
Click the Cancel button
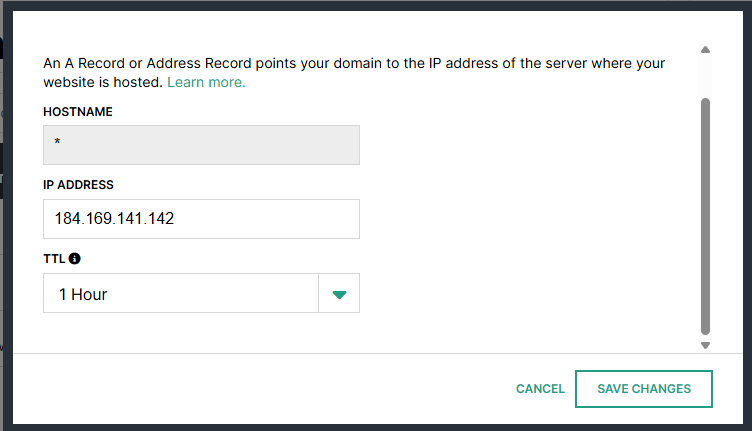point(540,389)
